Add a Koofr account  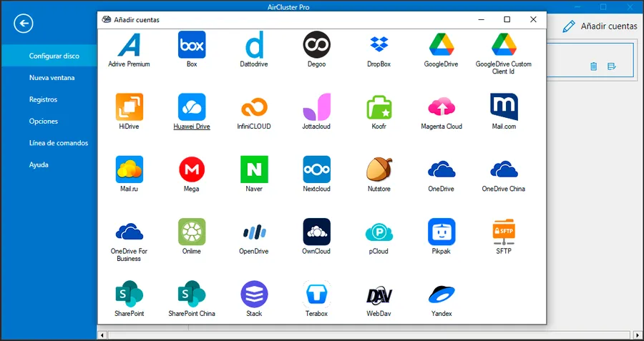pos(379,107)
